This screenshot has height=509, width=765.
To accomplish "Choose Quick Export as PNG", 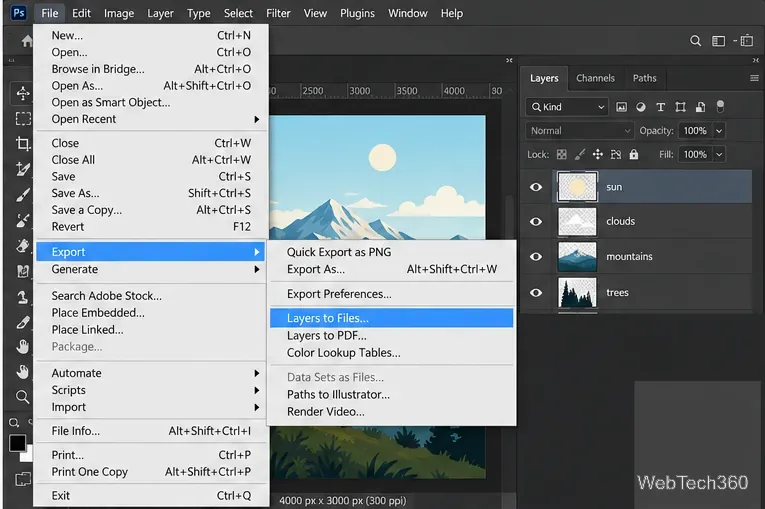I will tap(391, 252).
